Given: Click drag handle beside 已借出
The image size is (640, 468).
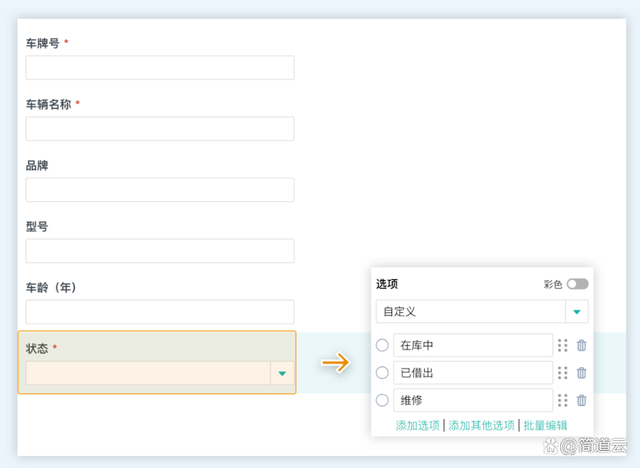Looking at the screenshot, I should click(x=562, y=373).
